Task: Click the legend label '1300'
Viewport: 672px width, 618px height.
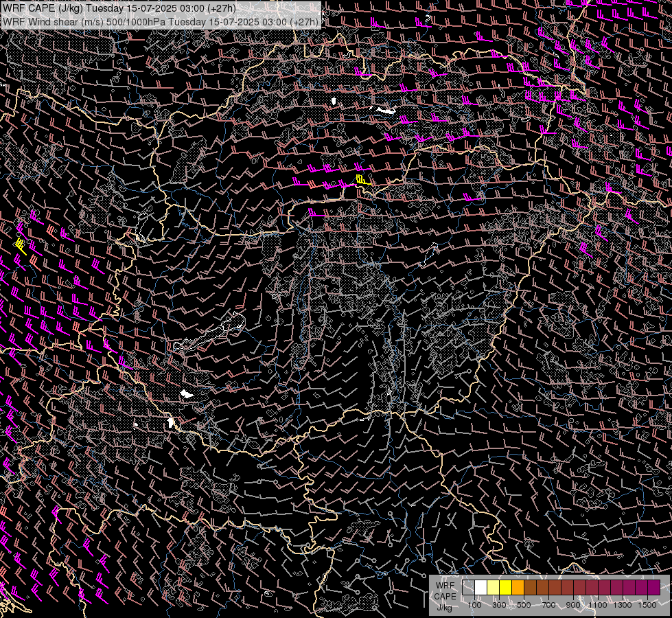Action: click(x=623, y=605)
